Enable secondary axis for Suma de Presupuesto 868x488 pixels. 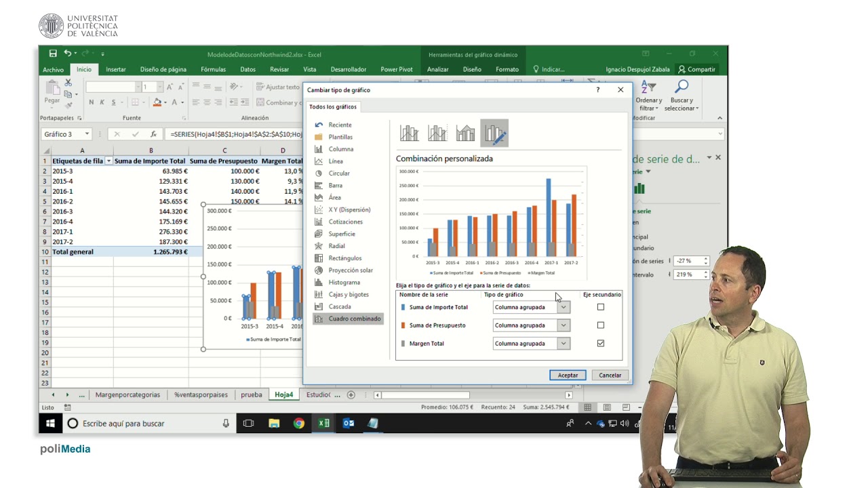tap(600, 325)
